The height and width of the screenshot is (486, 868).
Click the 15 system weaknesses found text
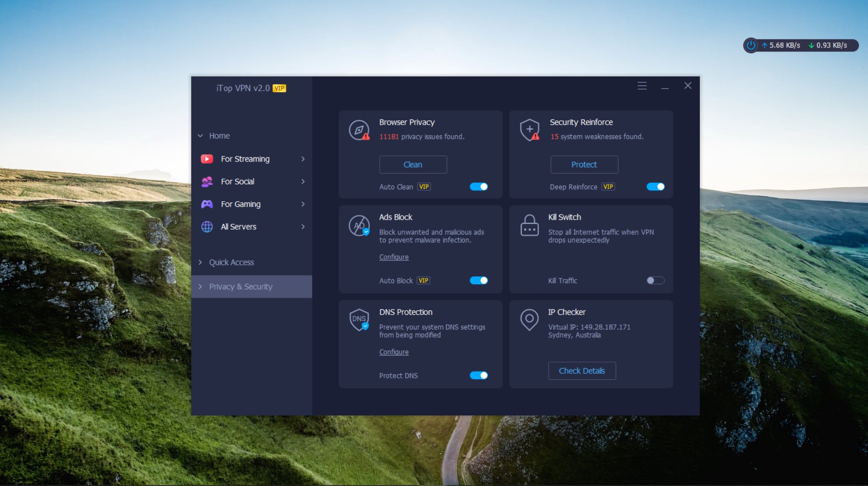click(597, 137)
